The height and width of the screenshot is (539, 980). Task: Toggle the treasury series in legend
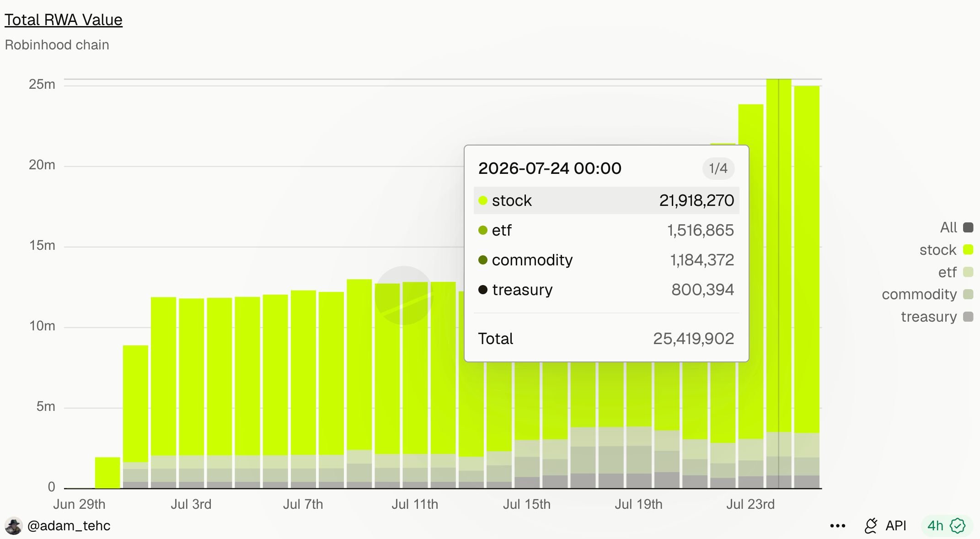tap(937, 317)
